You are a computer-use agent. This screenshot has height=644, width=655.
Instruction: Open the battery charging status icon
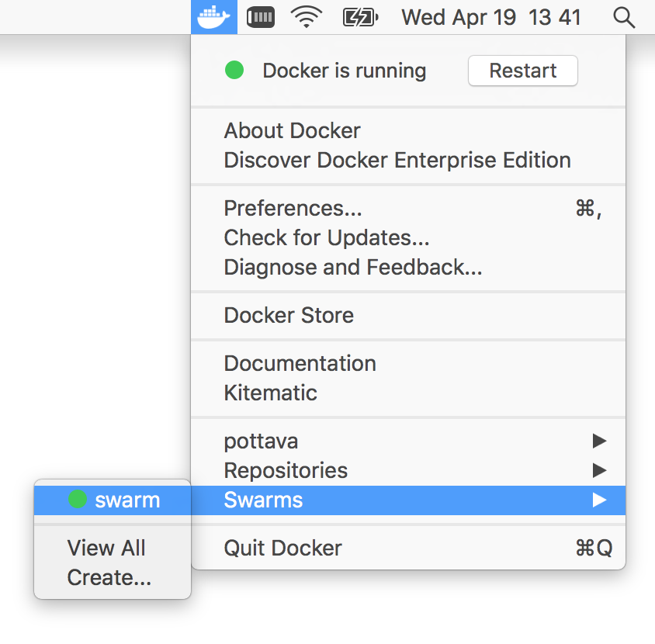[x=361, y=18]
